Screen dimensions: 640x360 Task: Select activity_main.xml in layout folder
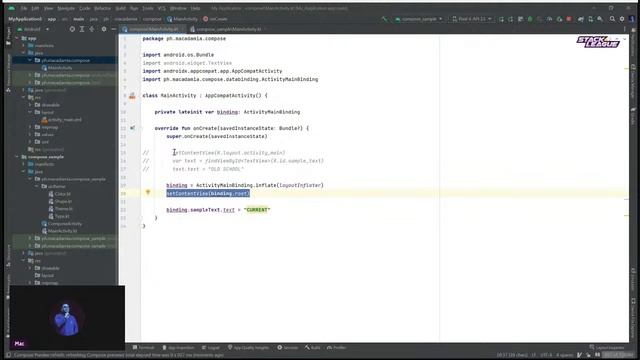tap(61, 120)
